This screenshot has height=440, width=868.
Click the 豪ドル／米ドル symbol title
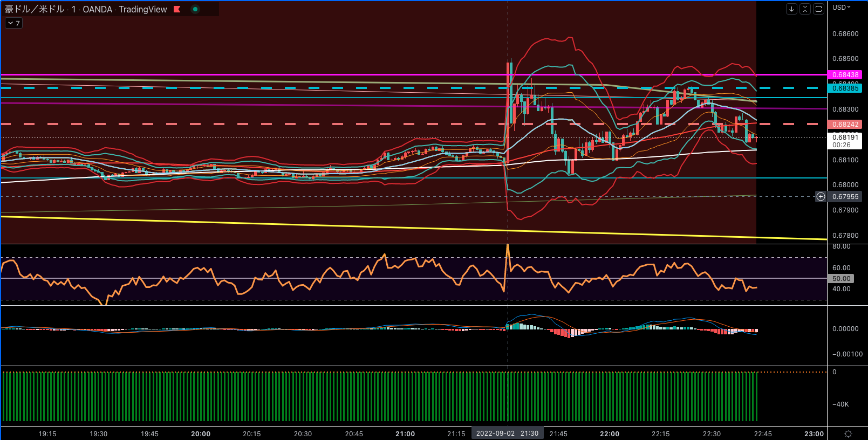(x=35, y=9)
